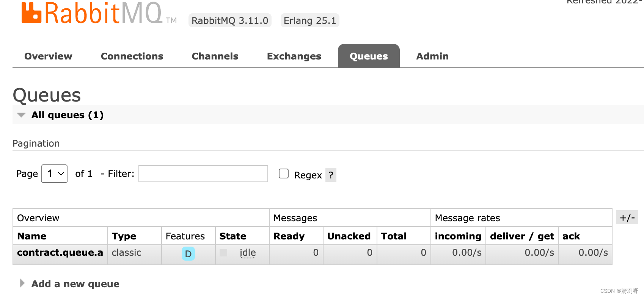Switch to the Channels tab
This screenshot has width=644, height=297.
pyautogui.click(x=215, y=56)
